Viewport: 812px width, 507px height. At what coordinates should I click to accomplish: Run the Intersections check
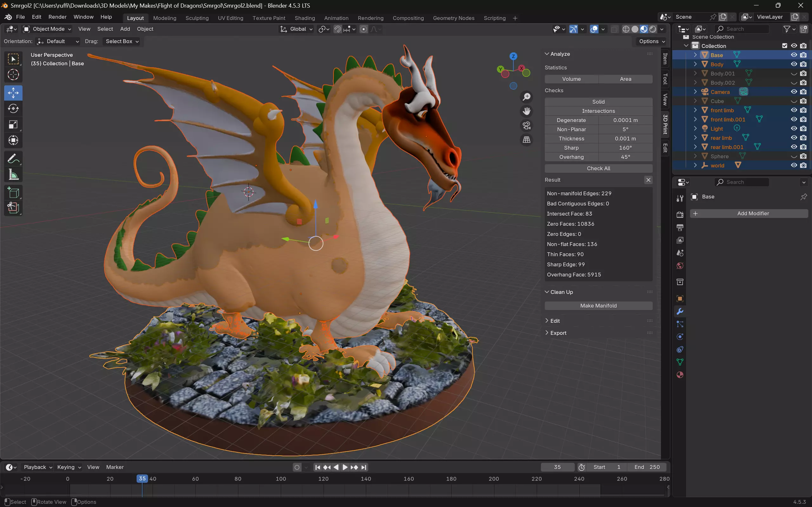(x=598, y=111)
